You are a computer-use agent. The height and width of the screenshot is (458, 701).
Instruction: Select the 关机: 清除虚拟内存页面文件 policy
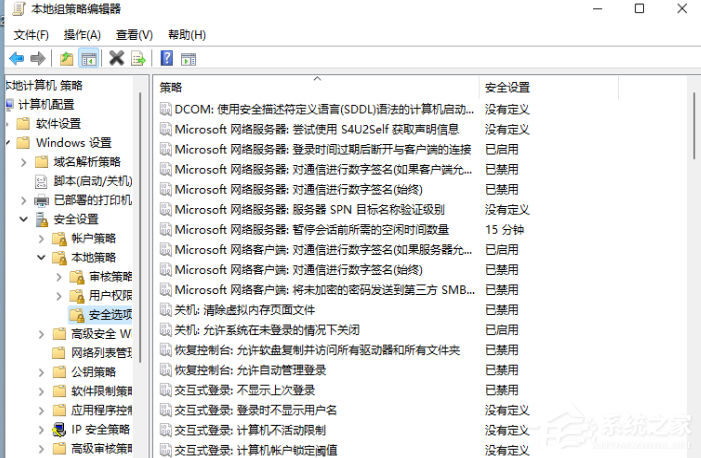click(x=245, y=309)
